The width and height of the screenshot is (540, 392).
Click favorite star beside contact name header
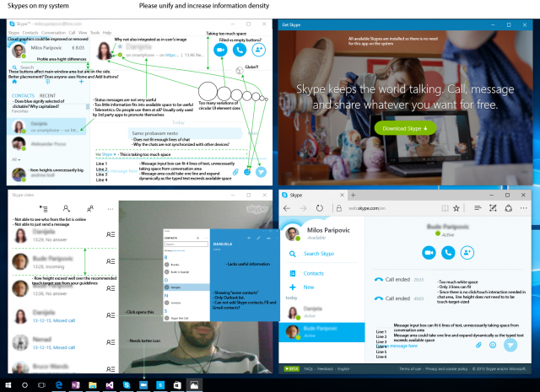pos(120,46)
